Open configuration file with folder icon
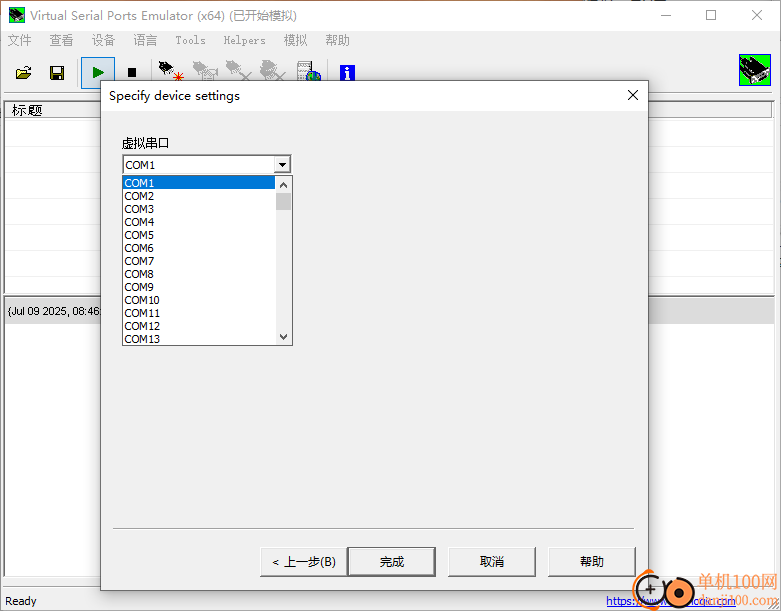 click(x=23, y=73)
